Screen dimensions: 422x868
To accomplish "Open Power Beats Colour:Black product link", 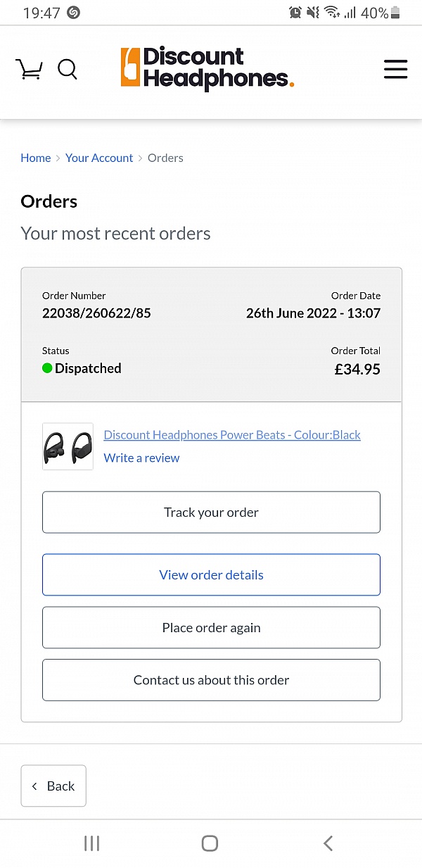I will click(232, 435).
